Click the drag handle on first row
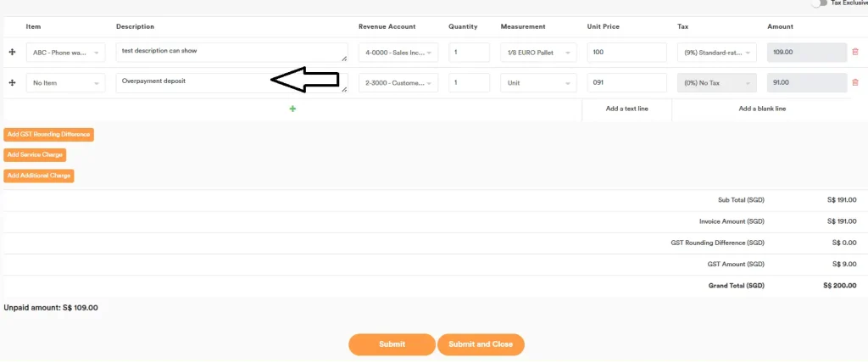The image size is (868, 363). tap(12, 53)
